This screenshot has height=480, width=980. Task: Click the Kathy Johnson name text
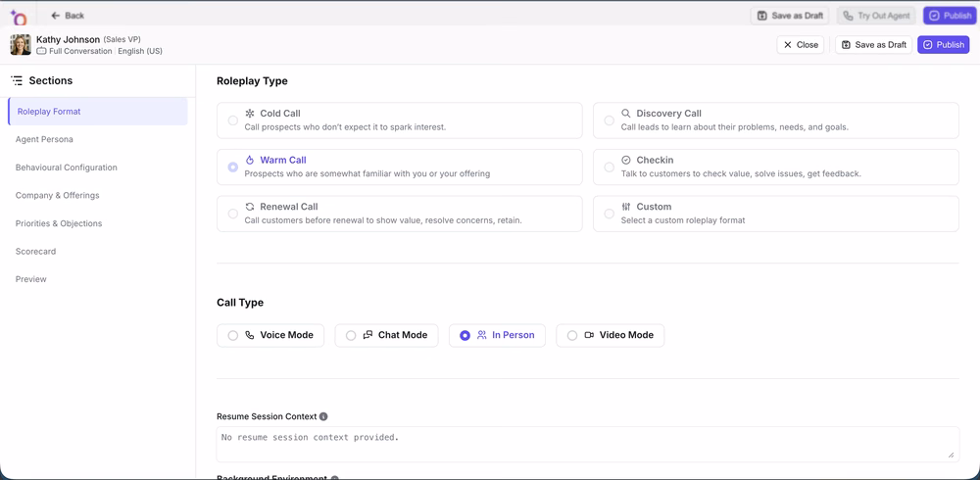pyautogui.click(x=69, y=39)
